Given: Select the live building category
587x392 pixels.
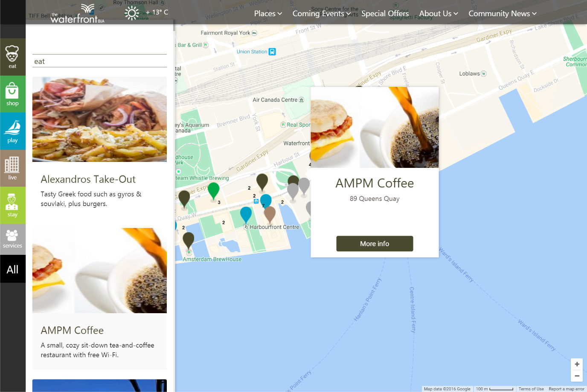Looking at the screenshot, I should [x=12, y=168].
